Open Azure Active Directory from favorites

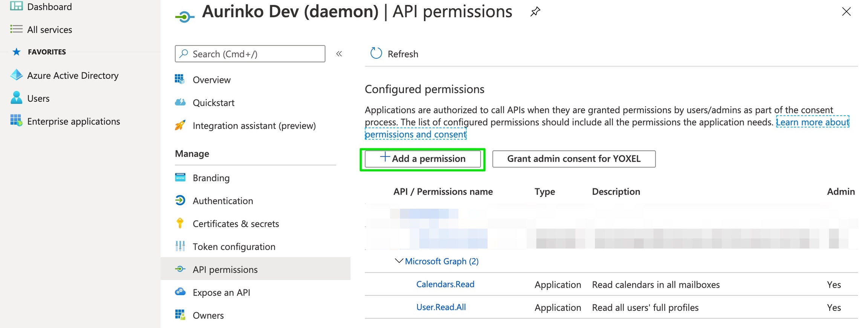pos(73,75)
